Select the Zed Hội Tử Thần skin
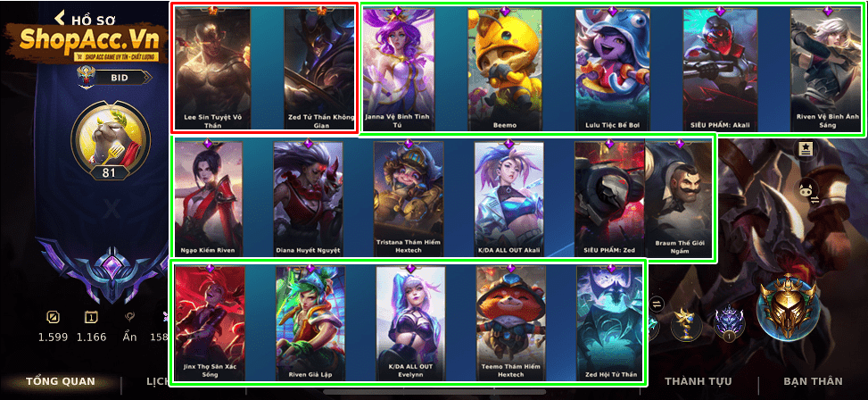 (x=611, y=323)
